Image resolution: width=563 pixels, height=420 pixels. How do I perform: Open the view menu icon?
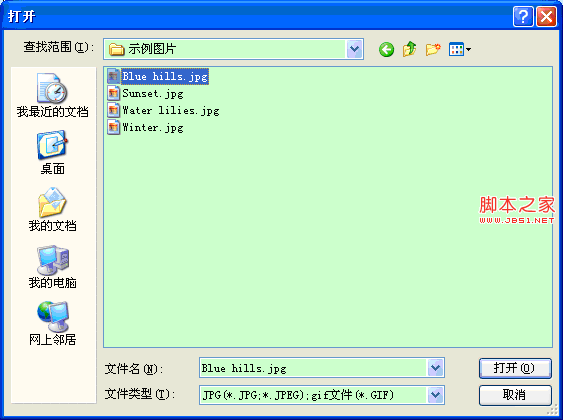point(460,49)
